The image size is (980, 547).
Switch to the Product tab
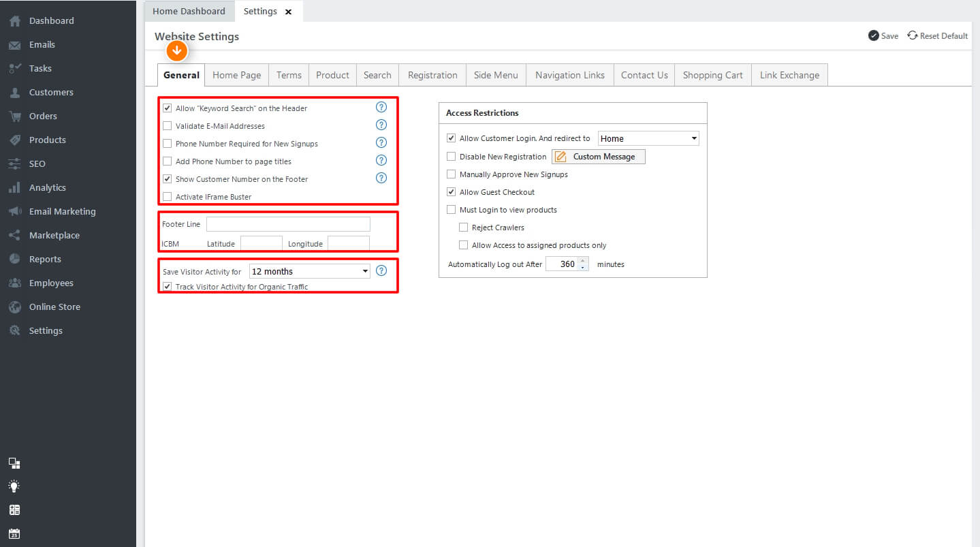pos(332,75)
